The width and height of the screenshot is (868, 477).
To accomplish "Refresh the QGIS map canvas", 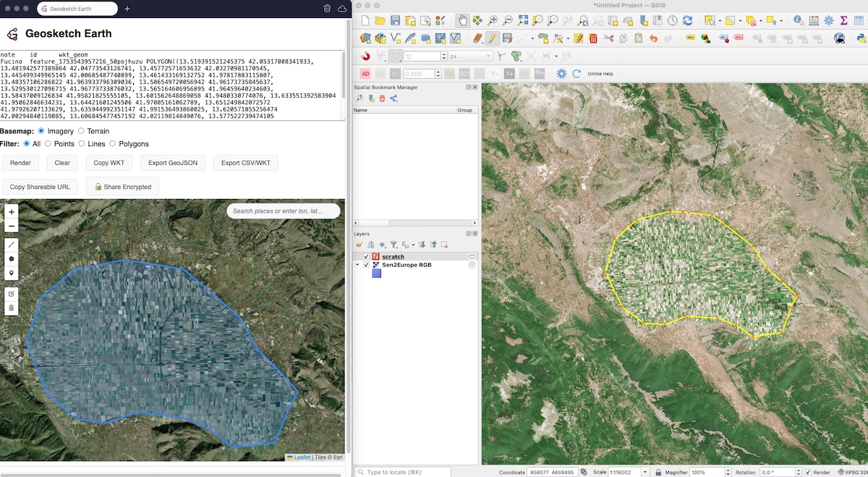I will point(687,20).
